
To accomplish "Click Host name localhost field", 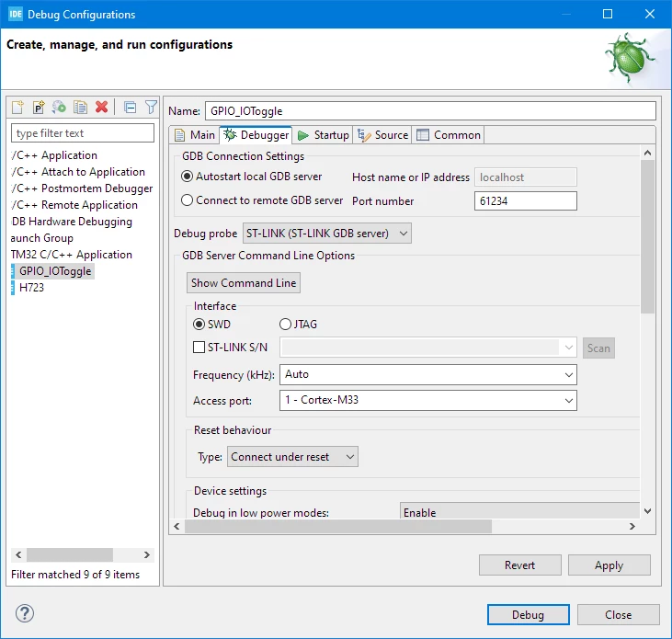I will pyautogui.click(x=526, y=177).
